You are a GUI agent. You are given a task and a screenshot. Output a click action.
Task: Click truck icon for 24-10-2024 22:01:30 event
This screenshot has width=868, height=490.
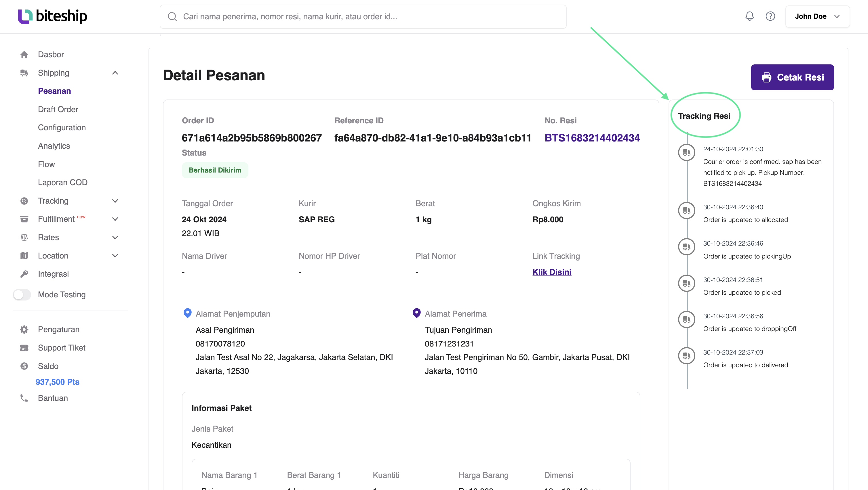pos(686,153)
